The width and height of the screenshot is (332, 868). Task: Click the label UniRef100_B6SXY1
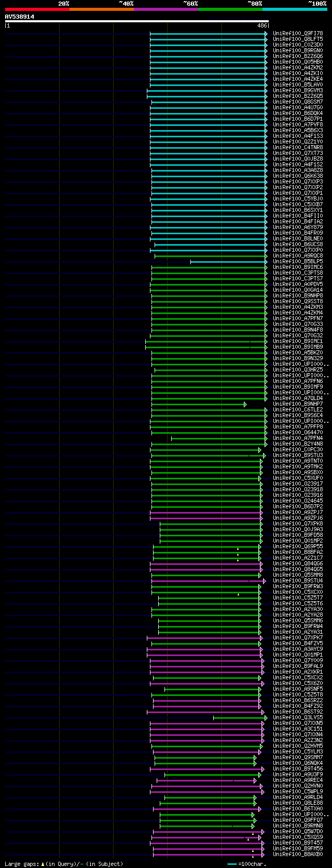(298, 210)
